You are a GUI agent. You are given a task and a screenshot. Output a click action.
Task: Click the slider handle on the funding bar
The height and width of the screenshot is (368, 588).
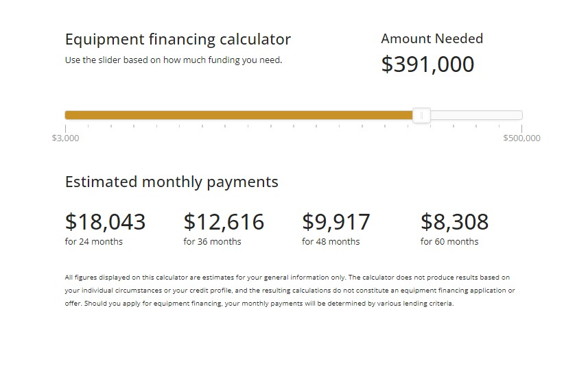coord(421,116)
